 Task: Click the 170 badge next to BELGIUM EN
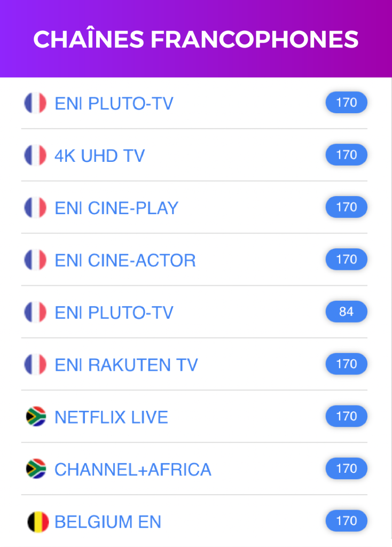point(346,521)
